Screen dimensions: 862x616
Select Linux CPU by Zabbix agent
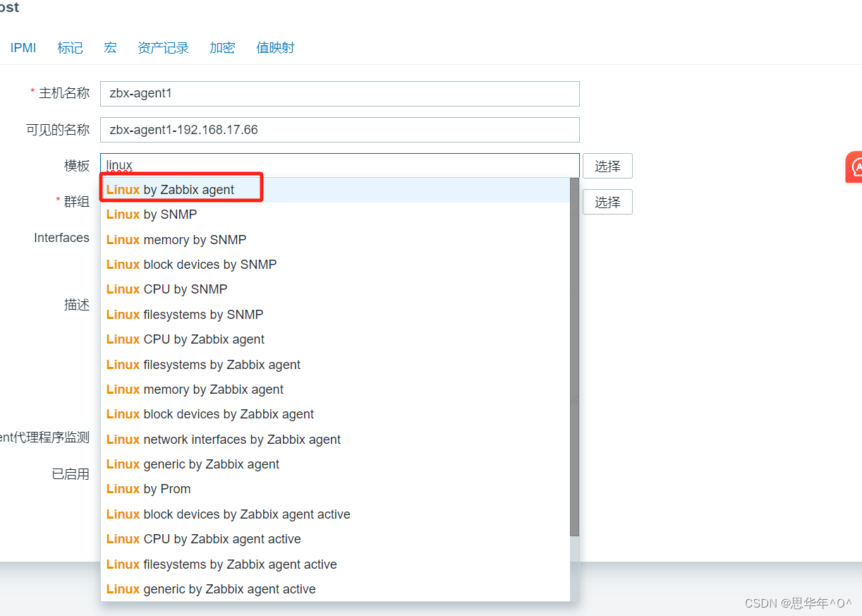pyautogui.click(x=335, y=339)
